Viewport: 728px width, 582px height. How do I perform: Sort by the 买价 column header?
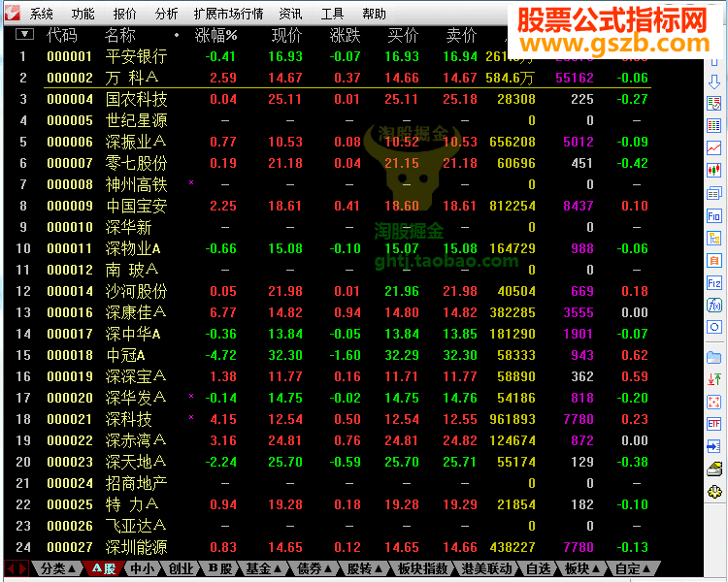coord(403,35)
